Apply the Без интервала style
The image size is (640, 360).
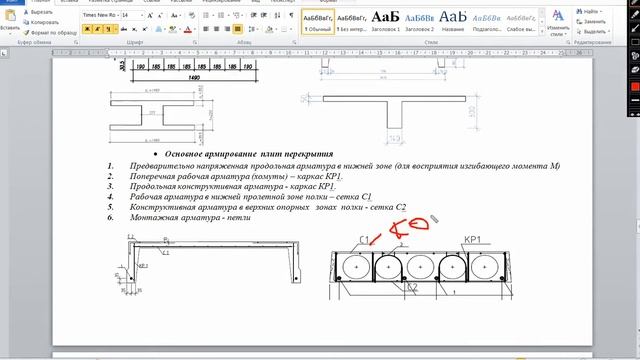point(351,22)
